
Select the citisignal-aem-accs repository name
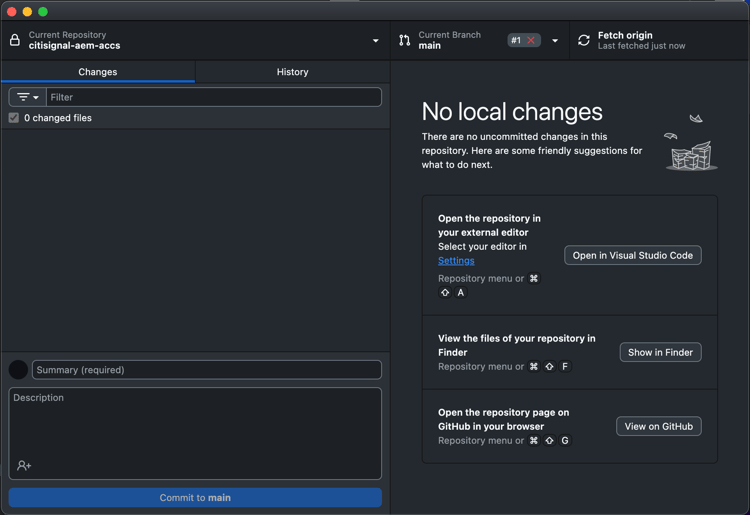point(74,46)
